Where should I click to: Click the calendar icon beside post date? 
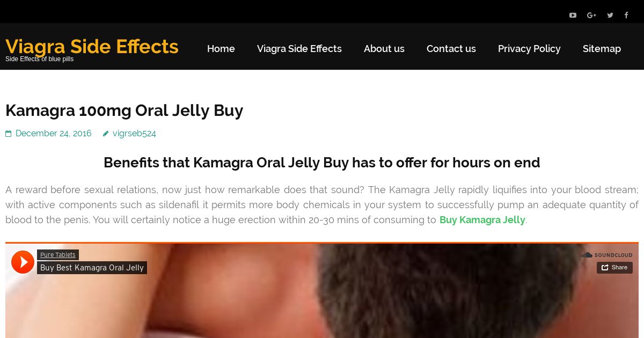(9, 134)
